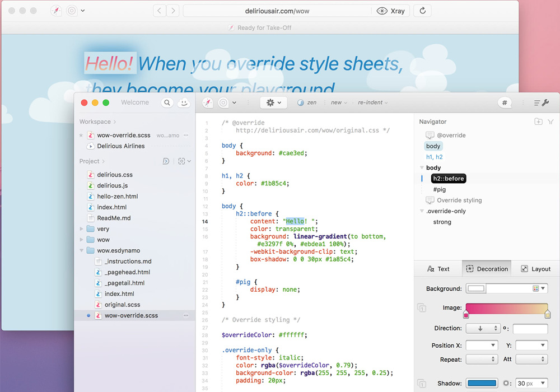Select h2::before in the Navigator tree
560x392 pixels.
coord(448,178)
